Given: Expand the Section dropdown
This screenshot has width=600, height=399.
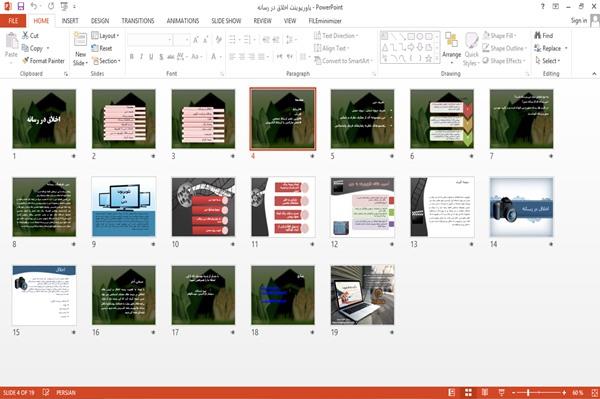Looking at the screenshot, I should tap(106, 61).
